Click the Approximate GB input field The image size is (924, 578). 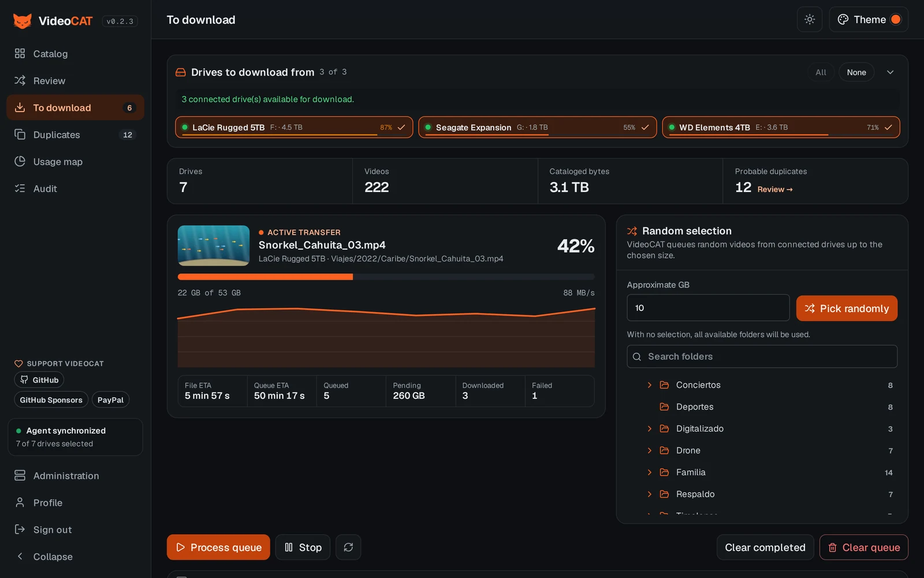coord(708,308)
